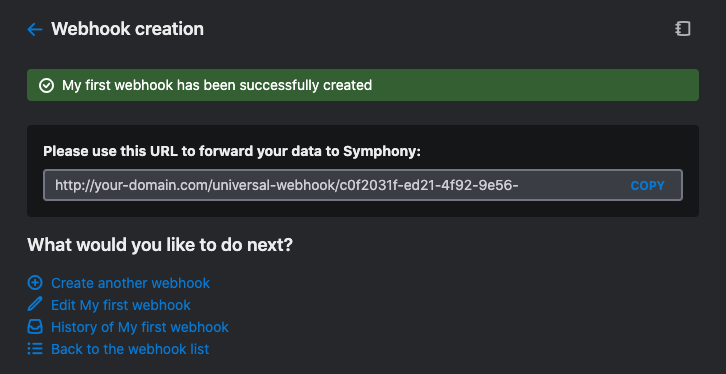
Task: Open the Edit My first webhook link
Action: (121, 305)
